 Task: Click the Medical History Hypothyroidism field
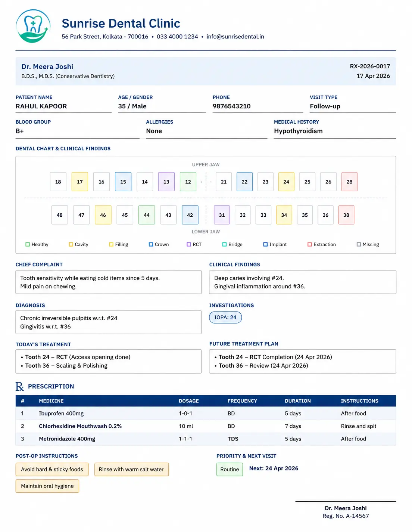[335, 131]
